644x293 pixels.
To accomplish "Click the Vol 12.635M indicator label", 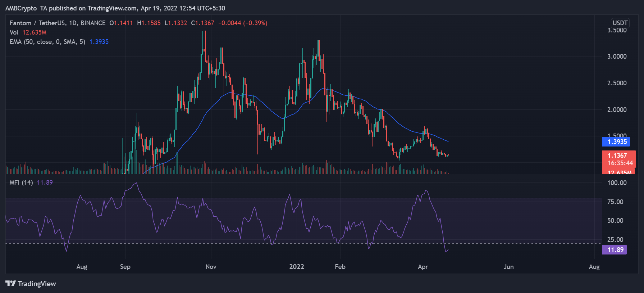I will [28, 32].
